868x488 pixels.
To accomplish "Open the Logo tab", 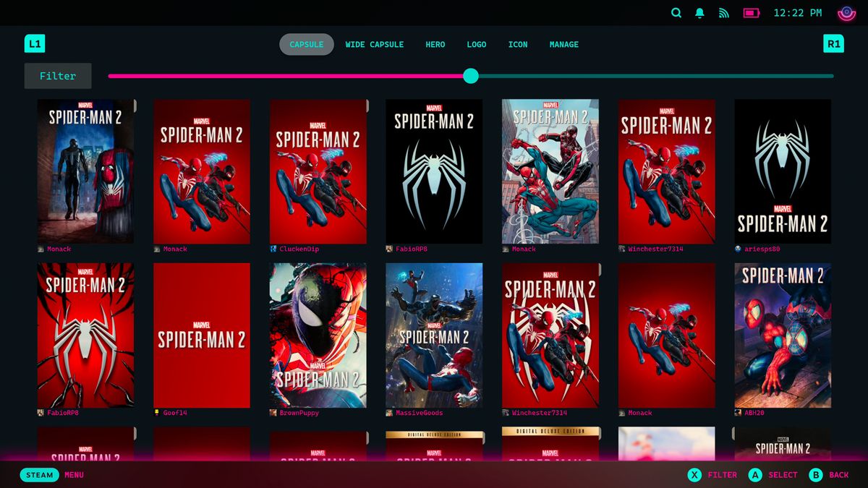I will (x=477, y=44).
